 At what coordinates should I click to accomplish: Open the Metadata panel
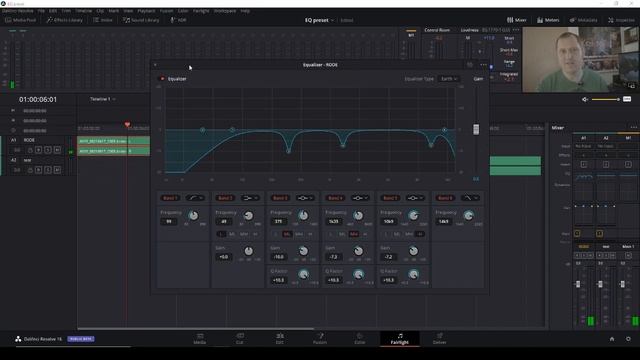[583, 20]
